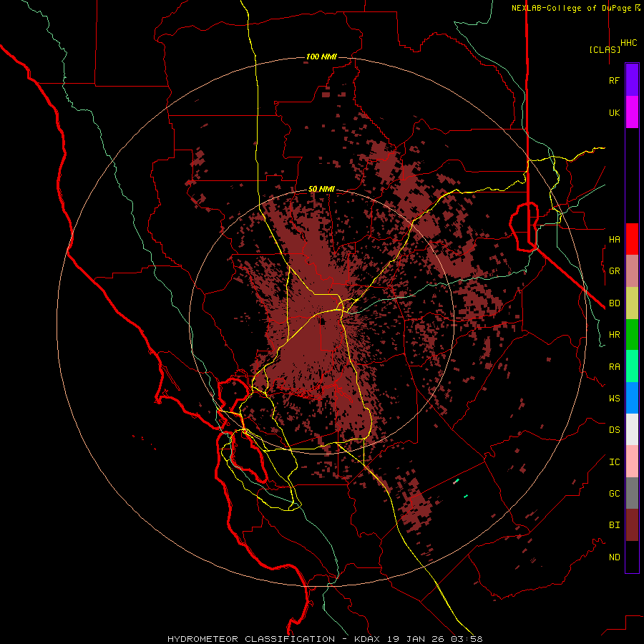Click the BI legend label
This screenshot has width=644, height=644.
point(614,525)
